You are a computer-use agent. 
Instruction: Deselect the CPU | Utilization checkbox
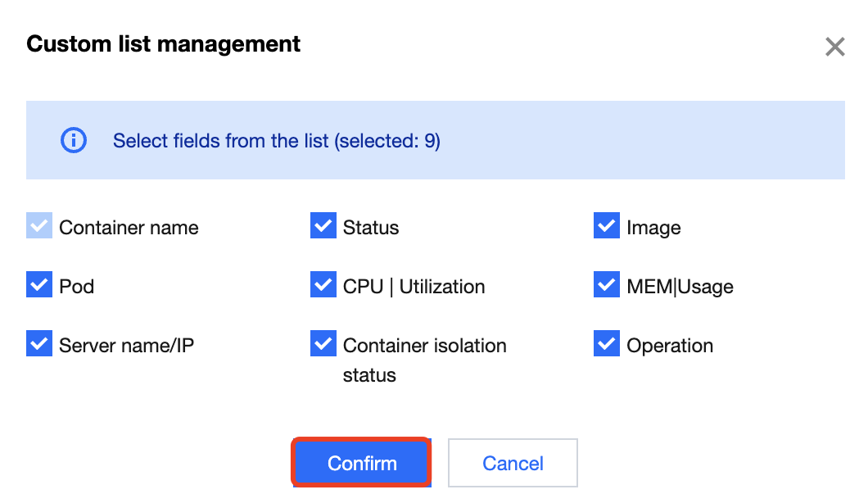[323, 285]
